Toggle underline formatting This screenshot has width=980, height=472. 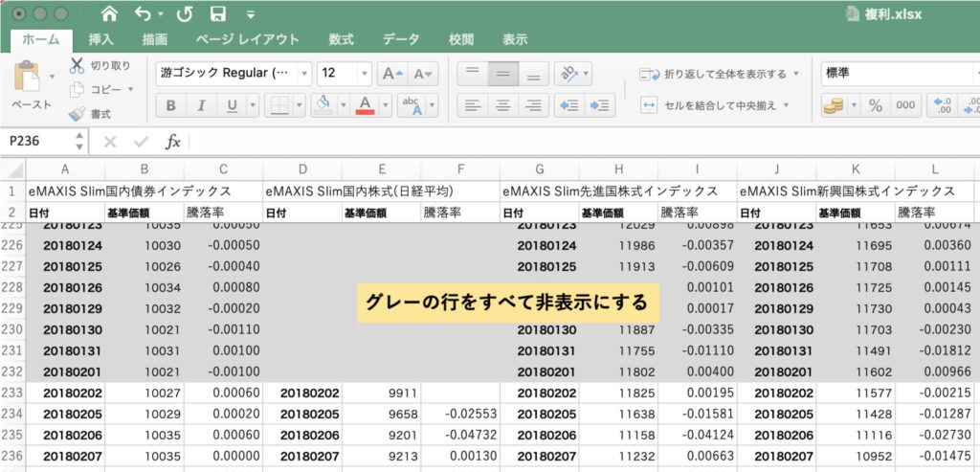(232, 105)
